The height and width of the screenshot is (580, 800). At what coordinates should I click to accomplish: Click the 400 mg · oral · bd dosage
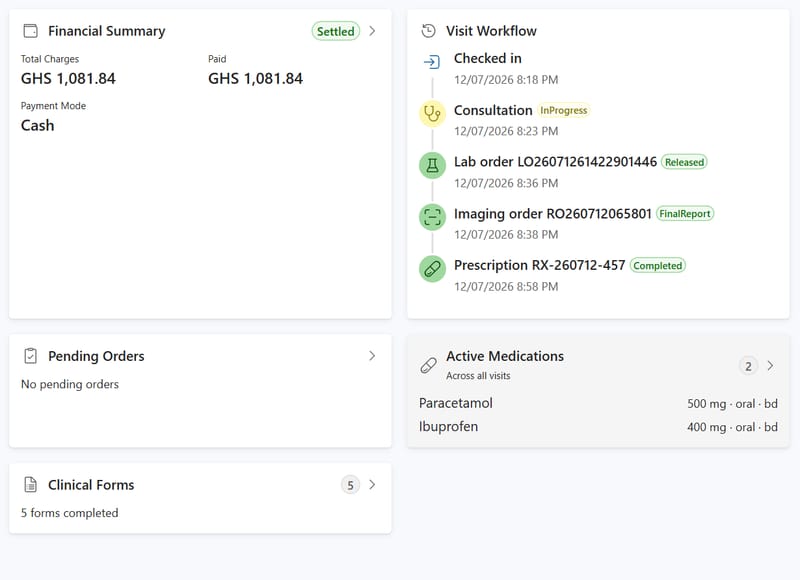tap(732, 427)
